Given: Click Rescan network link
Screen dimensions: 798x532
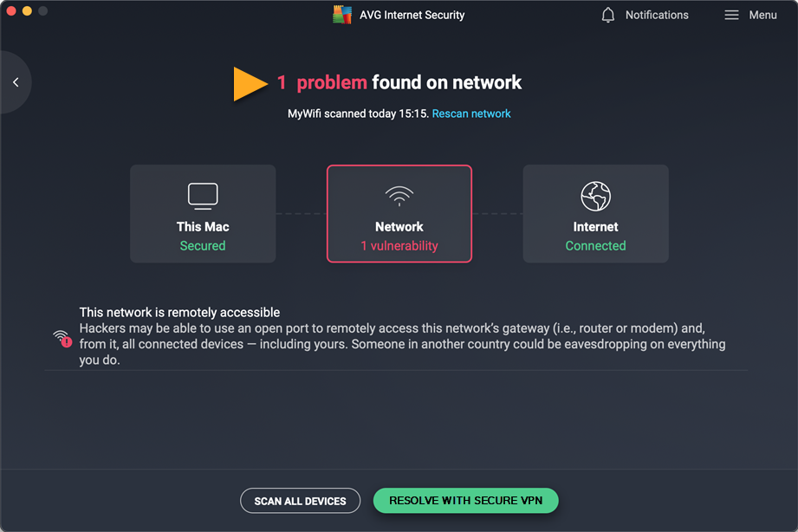Looking at the screenshot, I should pyautogui.click(x=471, y=114).
